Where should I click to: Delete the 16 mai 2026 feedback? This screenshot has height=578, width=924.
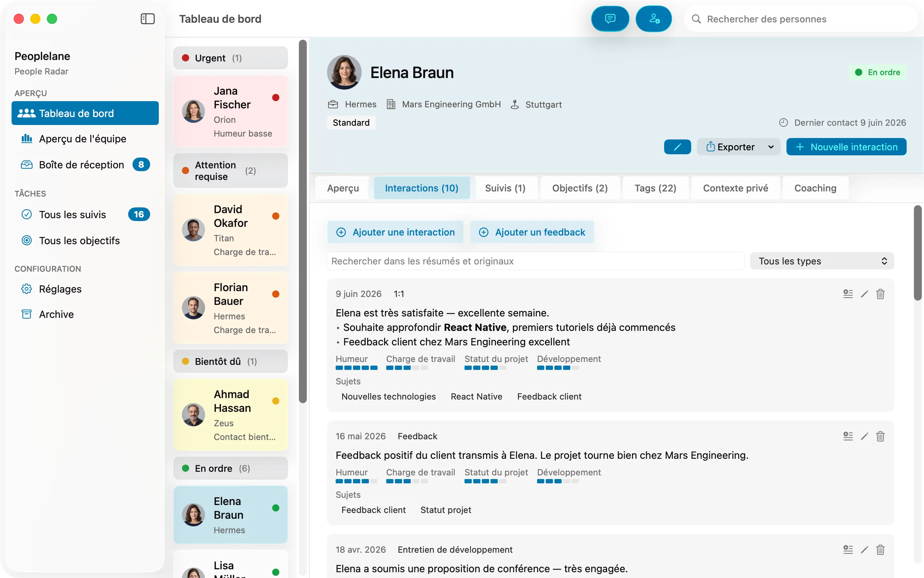(x=880, y=436)
